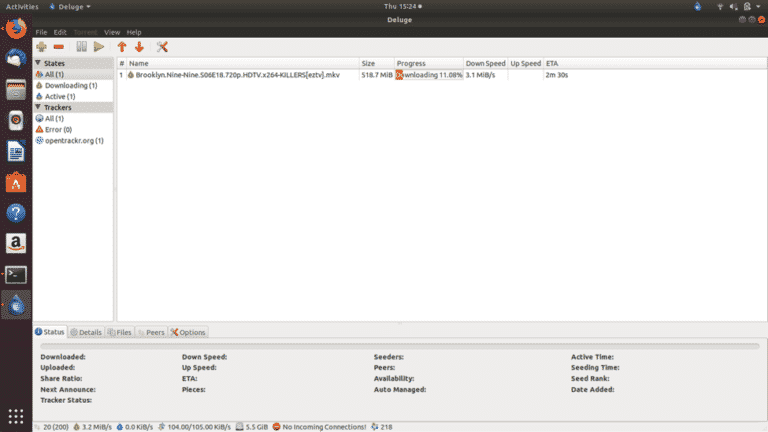Open the Help menu

pyautogui.click(x=134, y=32)
